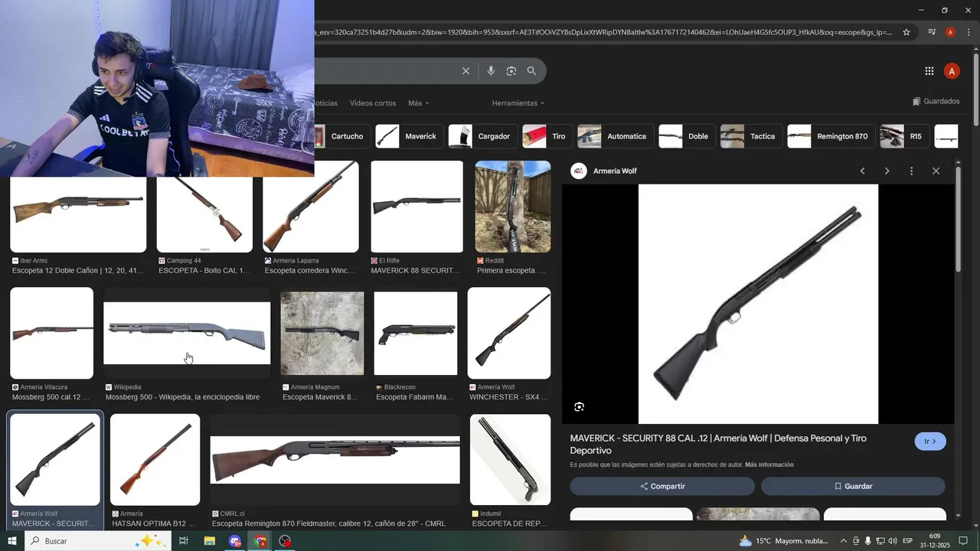Open the Chrome media control icon

coord(932,32)
